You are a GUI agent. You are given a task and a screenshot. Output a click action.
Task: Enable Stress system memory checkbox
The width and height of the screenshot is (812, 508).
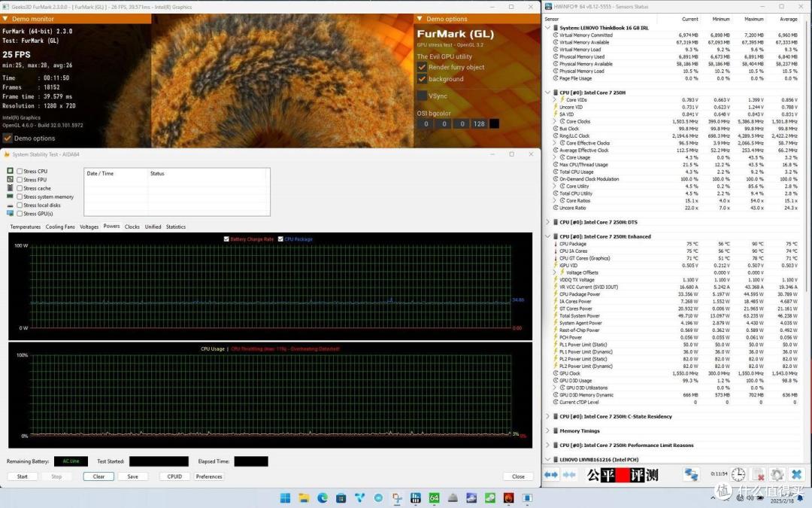point(20,197)
